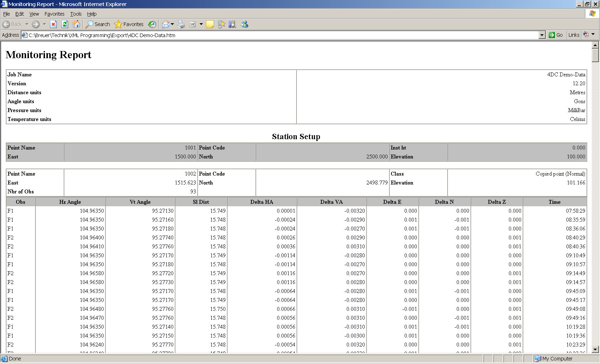Screen dimensions: 600x364
Task: Stop loading the current page
Action: point(53,24)
